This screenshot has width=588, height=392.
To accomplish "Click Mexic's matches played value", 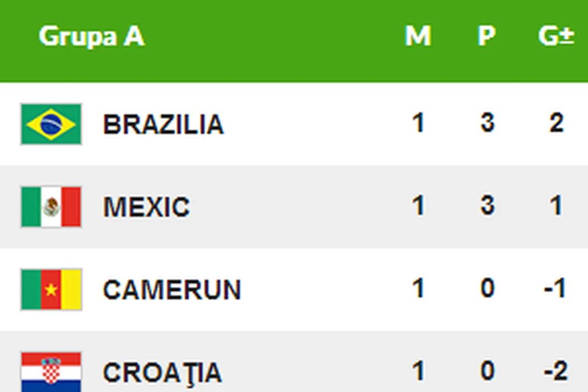I will [418, 206].
